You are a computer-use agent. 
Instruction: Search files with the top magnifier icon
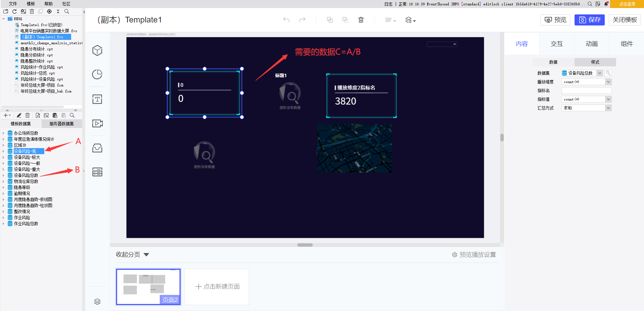[x=67, y=11]
